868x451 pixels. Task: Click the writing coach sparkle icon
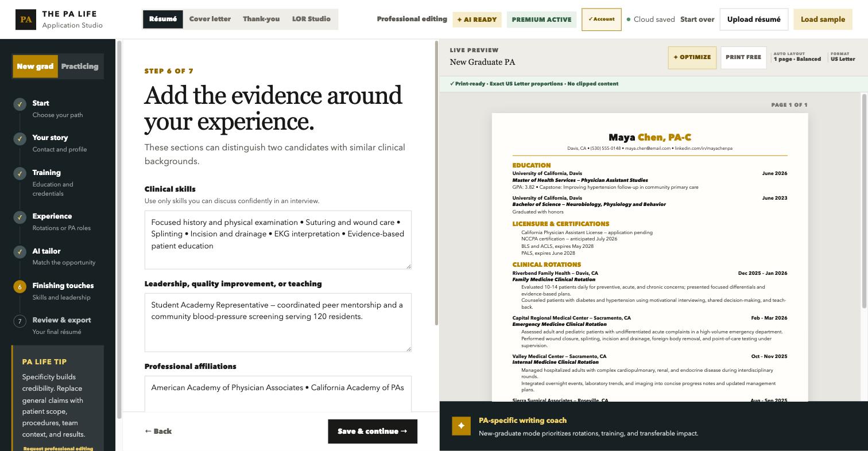click(x=461, y=426)
